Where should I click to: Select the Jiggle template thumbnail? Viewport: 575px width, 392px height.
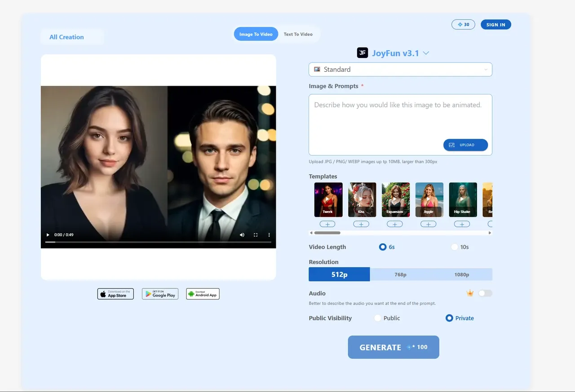point(429,200)
